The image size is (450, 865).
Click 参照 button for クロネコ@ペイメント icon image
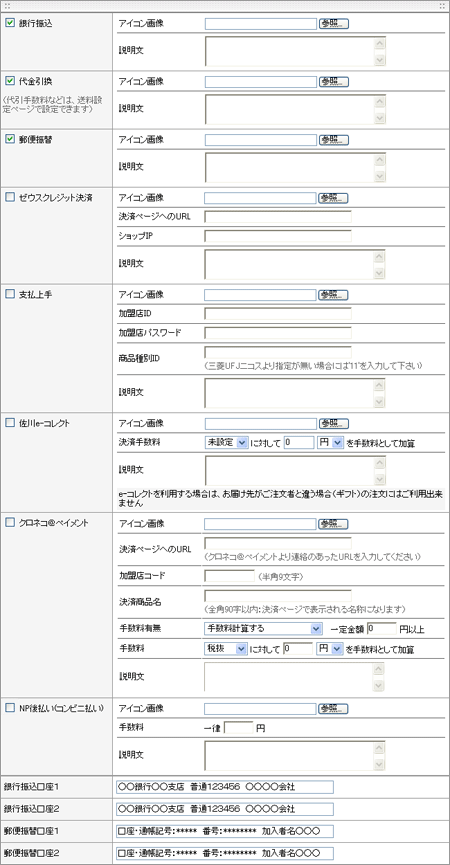(x=334, y=524)
